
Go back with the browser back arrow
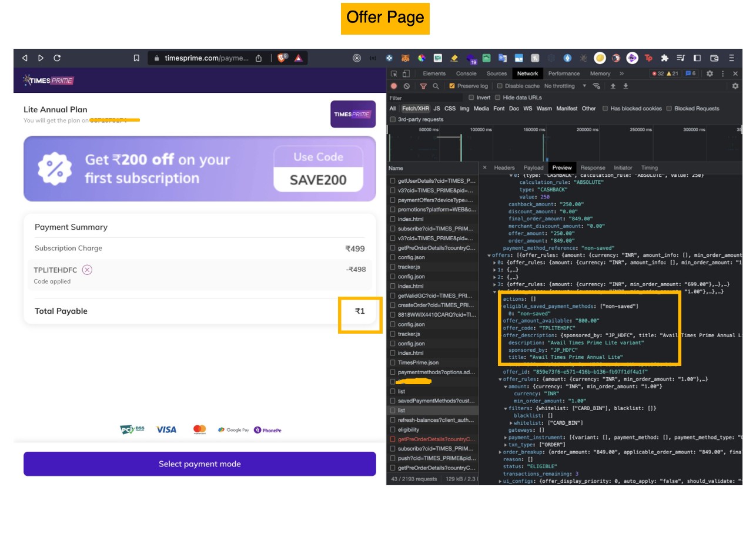click(25, 58)
